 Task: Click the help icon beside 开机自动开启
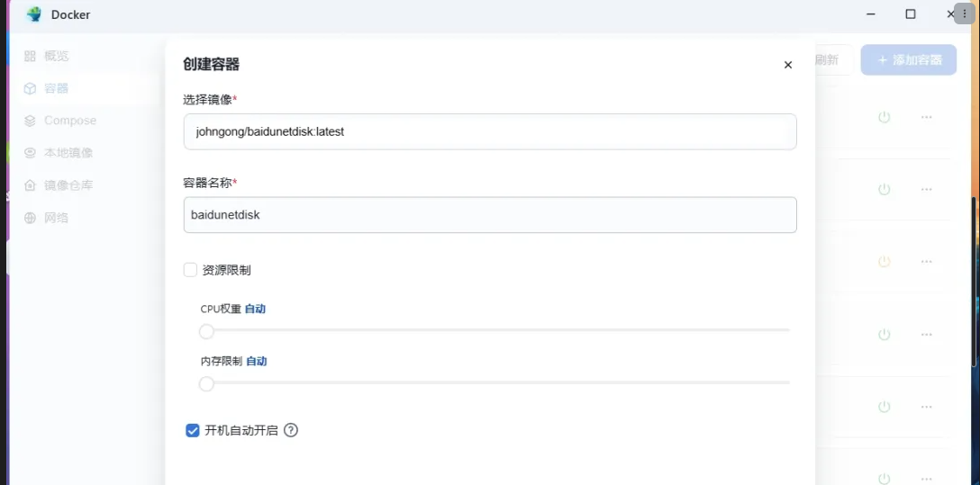pyautogui.click(x=291, y=430)
